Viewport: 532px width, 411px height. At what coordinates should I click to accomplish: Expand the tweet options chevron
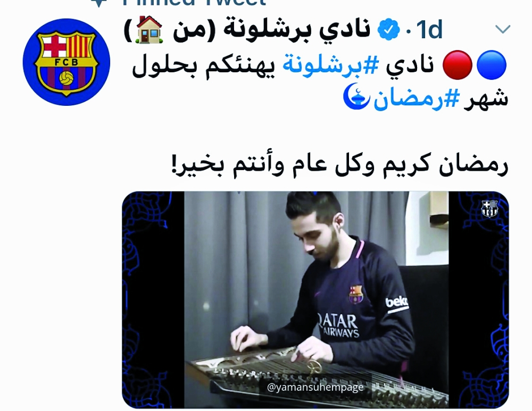[503, 29]
